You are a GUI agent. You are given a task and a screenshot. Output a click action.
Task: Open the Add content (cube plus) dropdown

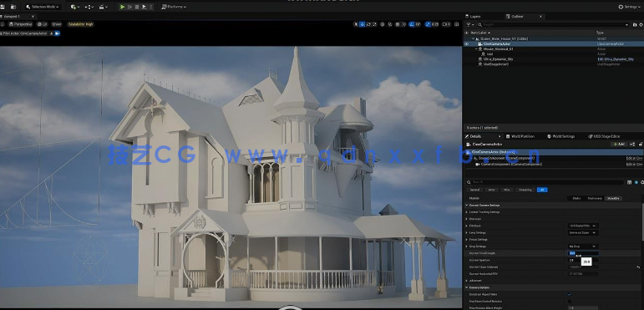click(x=74, y=7)
